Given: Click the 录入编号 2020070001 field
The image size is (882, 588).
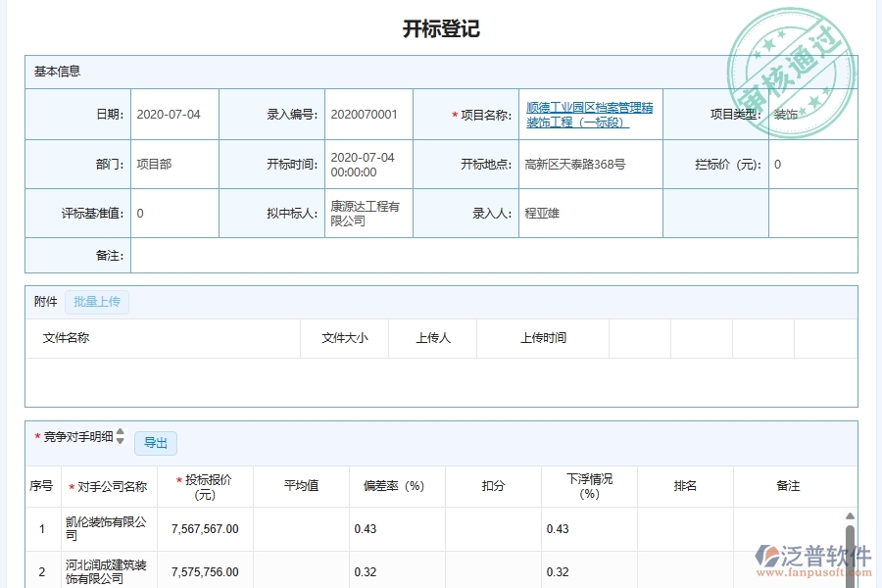Looking at the screenshot, I should click(363, 114).
